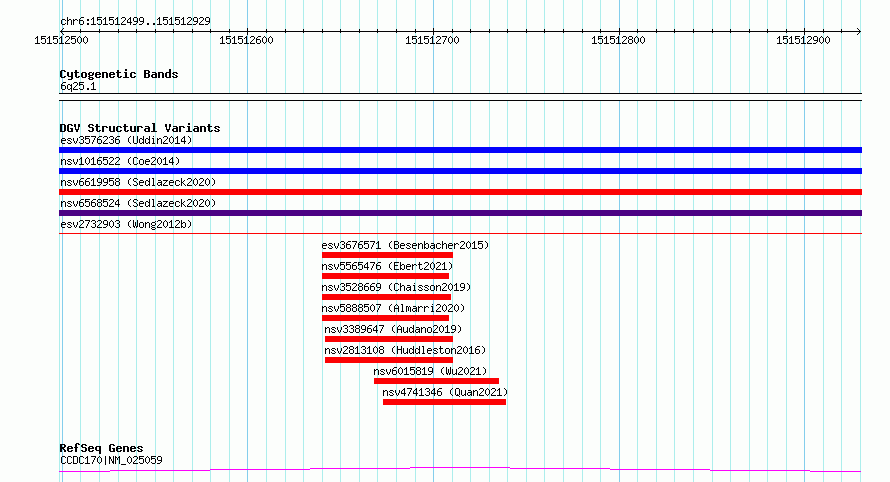Click the nsv6568524 (Sedlazeck2020) label
The width and height of the screenshot is (890, 482).
pos(138,203)
